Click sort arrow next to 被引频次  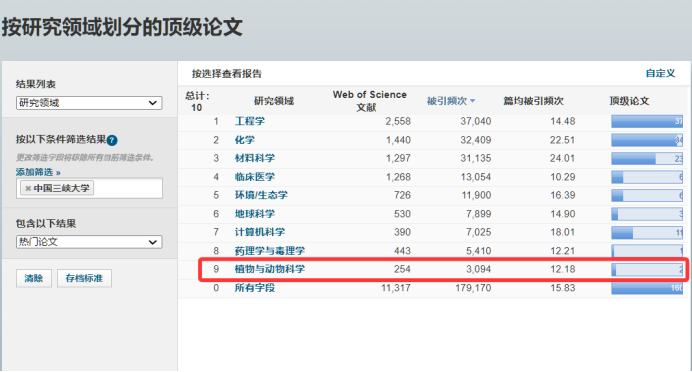click(x=473, y=101)
